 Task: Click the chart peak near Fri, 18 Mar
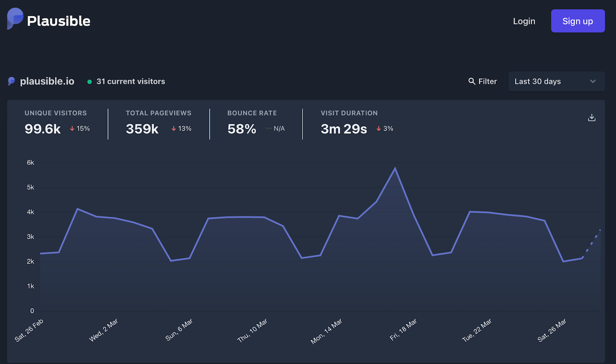395,168
